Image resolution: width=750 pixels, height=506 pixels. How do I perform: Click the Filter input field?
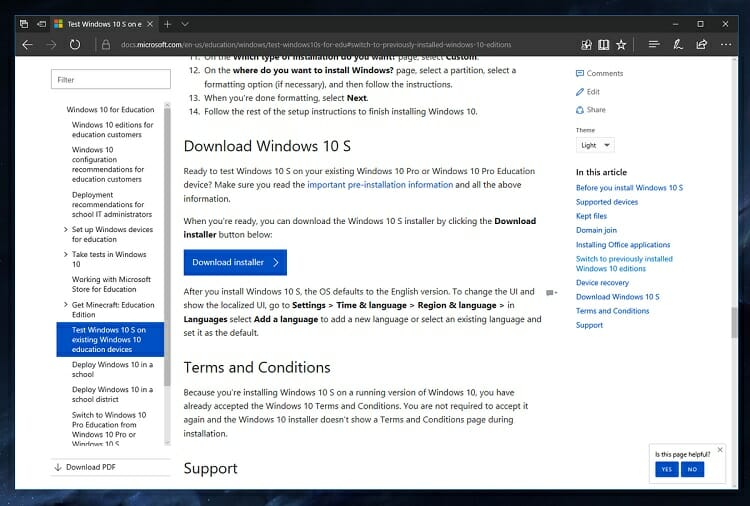(110, 79)
